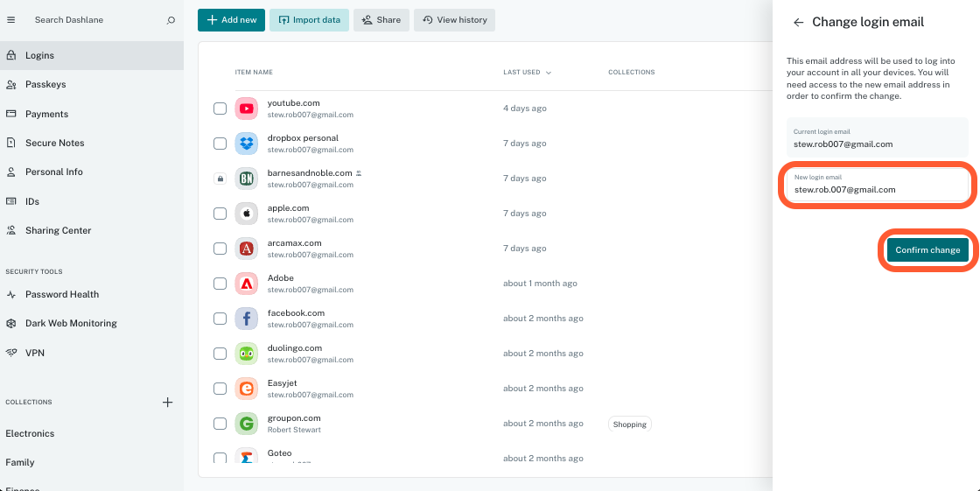Open the Family collection

[20, 462]
